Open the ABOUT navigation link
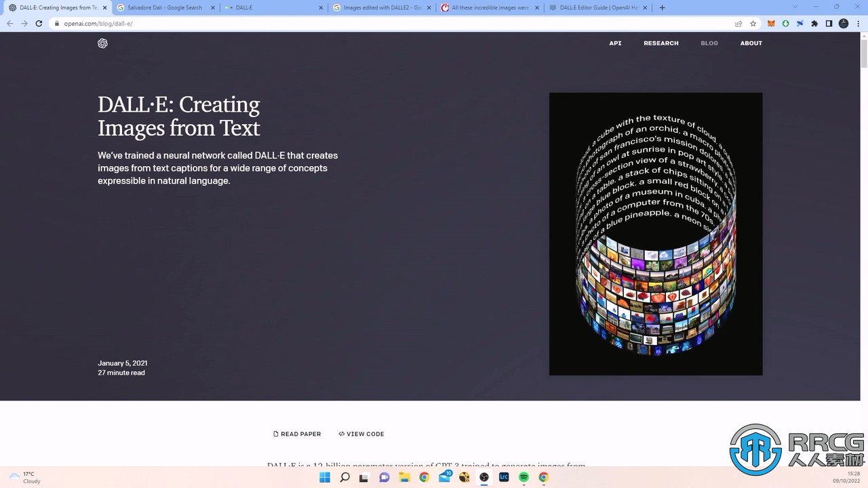 (751, 43)
